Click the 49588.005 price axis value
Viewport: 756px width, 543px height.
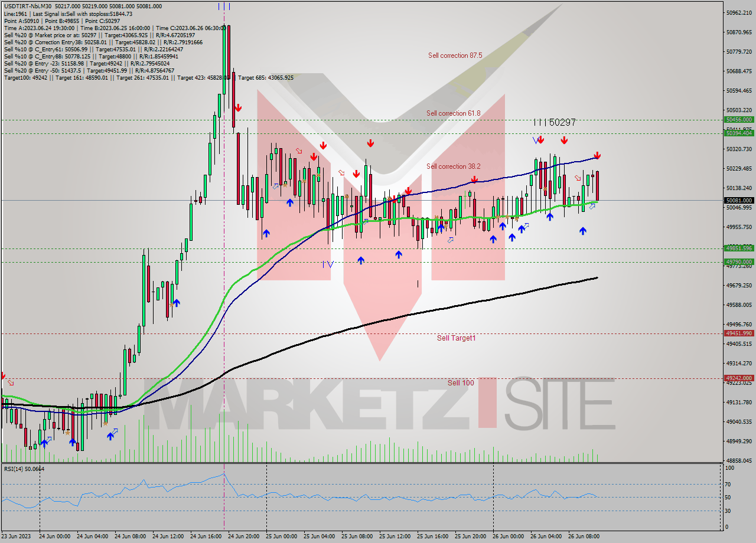coord(739,305)
